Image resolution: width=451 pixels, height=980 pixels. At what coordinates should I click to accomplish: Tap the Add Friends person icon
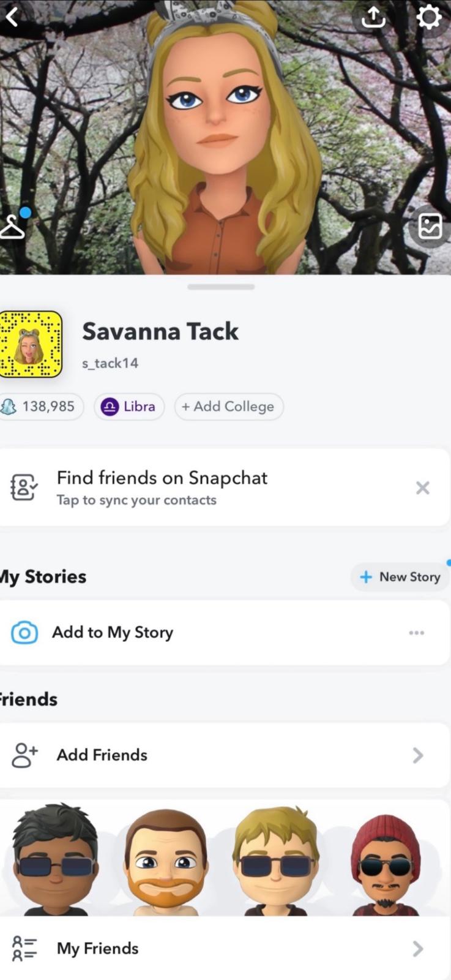tap(24, 755)
